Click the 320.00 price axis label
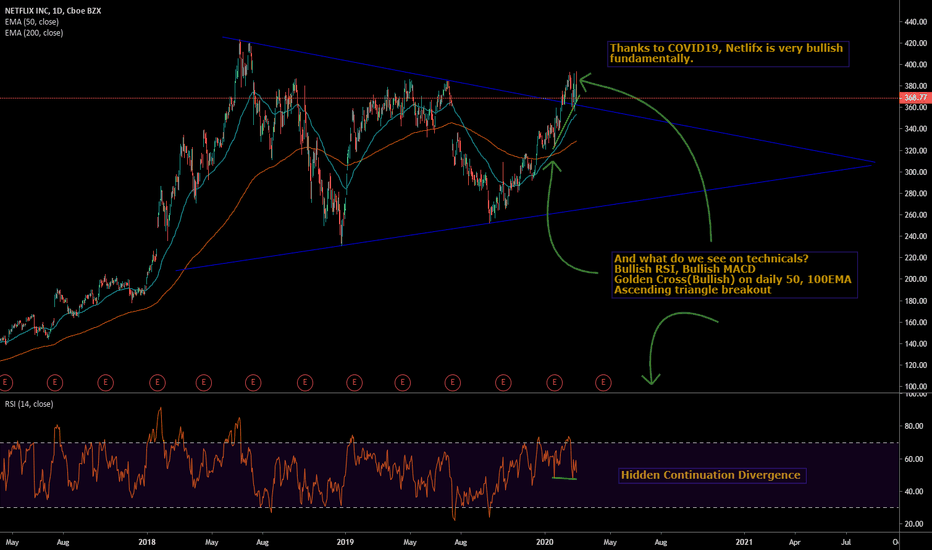Image resolution: width=932 pixels, height=550 pixels. (916, 151)
